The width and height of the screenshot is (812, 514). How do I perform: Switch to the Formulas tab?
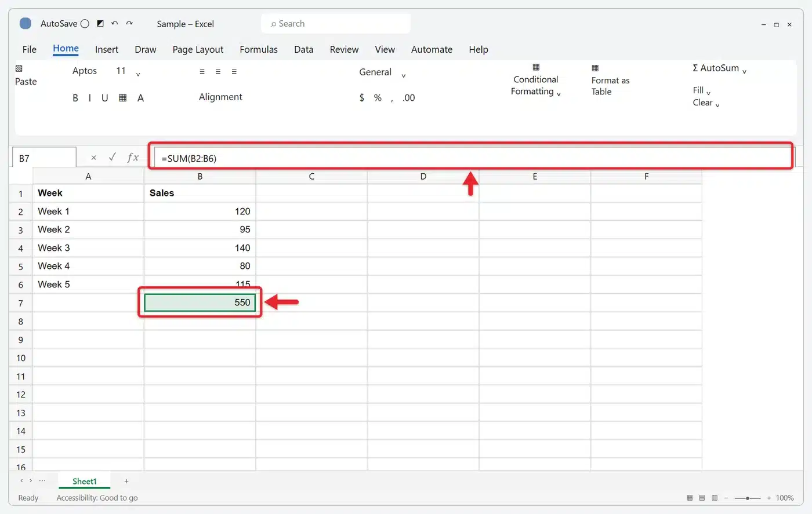259,50
